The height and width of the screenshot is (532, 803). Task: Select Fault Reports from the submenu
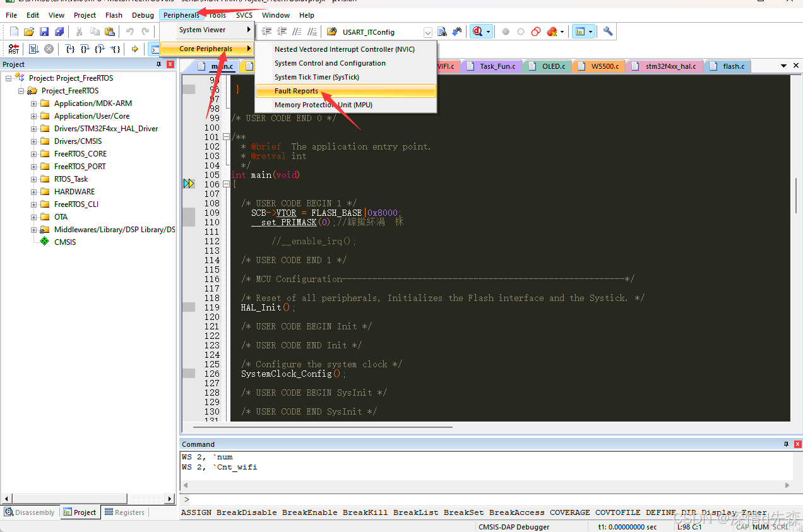tap(346, 91)
